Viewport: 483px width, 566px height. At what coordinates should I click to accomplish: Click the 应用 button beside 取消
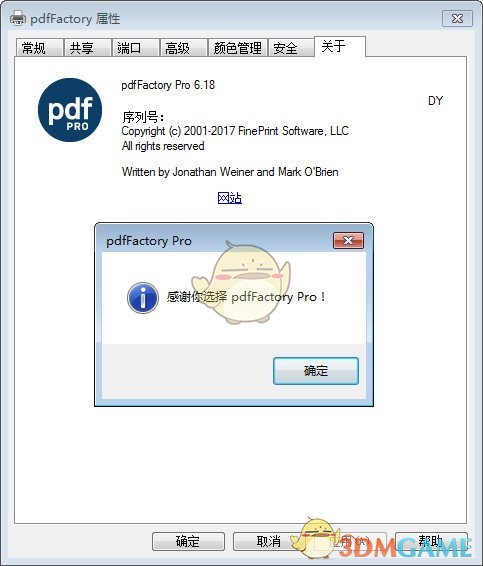[350, 541]
